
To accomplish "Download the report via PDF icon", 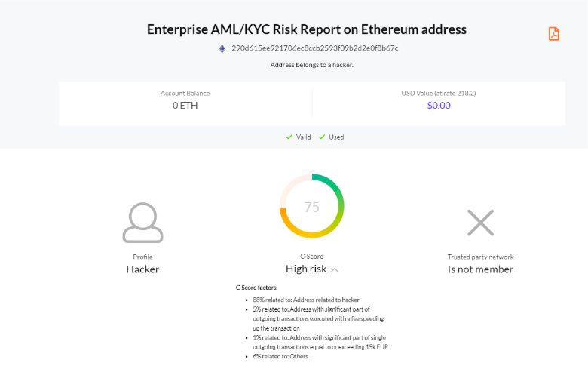I will point(553,34).
